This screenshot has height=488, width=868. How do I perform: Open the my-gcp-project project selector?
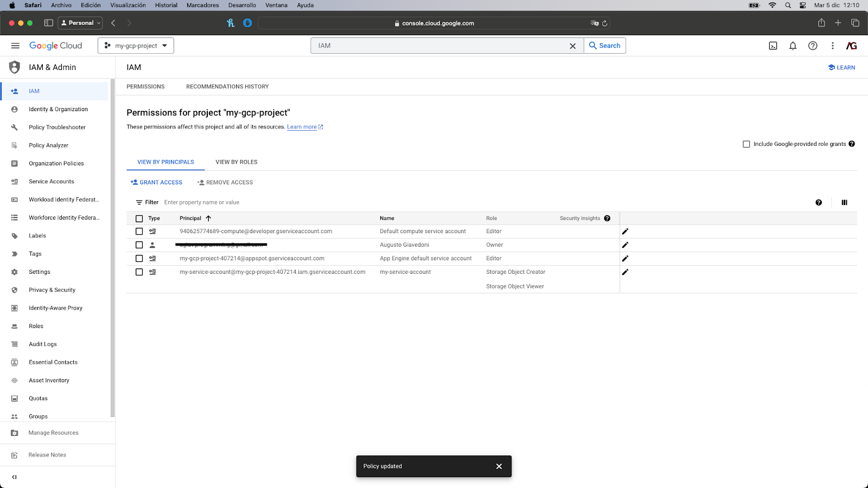coord(136,46)
